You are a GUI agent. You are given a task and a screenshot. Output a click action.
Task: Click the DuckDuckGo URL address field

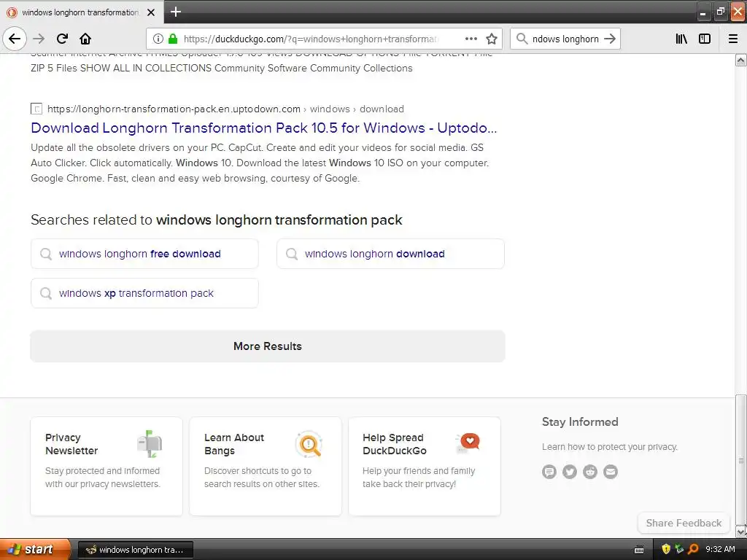pyautogui.click(x=309, y=39)
